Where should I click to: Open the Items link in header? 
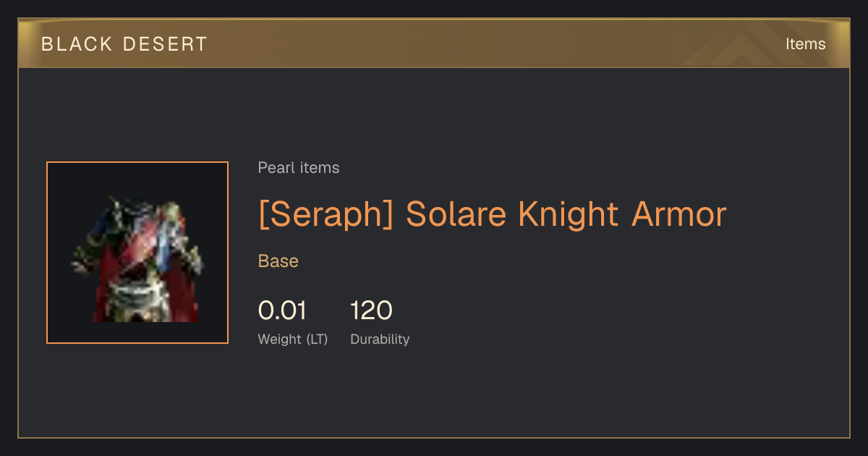coord(805,44)
